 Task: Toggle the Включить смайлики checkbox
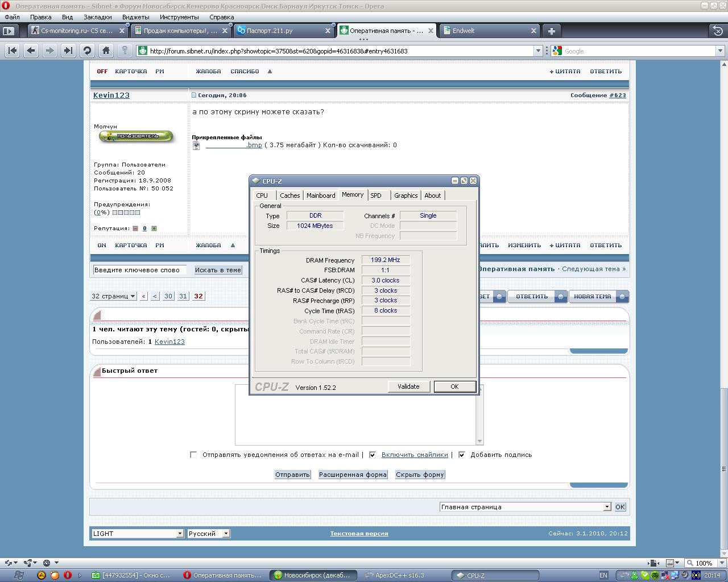click(x=373, y=455)
